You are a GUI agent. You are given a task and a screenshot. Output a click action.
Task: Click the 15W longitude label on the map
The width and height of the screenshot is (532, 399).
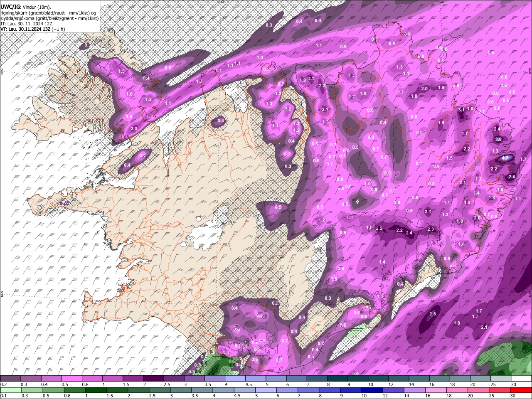coord(441,2)
